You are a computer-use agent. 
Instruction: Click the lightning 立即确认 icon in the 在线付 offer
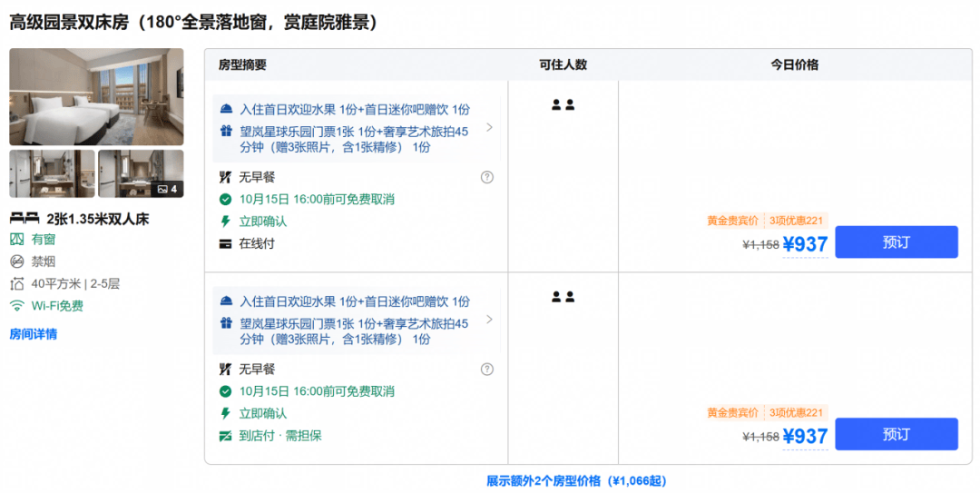click(226, 222)
